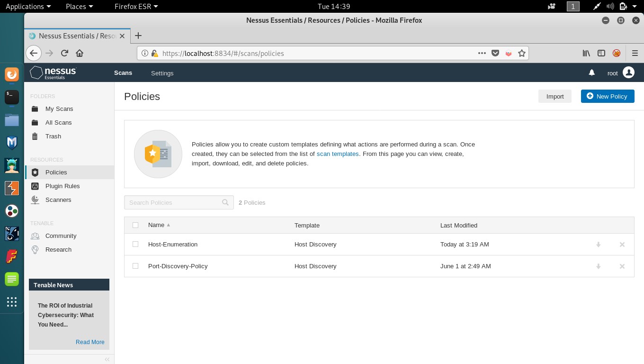Launch Burp Suite from the dock
The width and height of the screenshot is (644, 364).
(12, 188)
